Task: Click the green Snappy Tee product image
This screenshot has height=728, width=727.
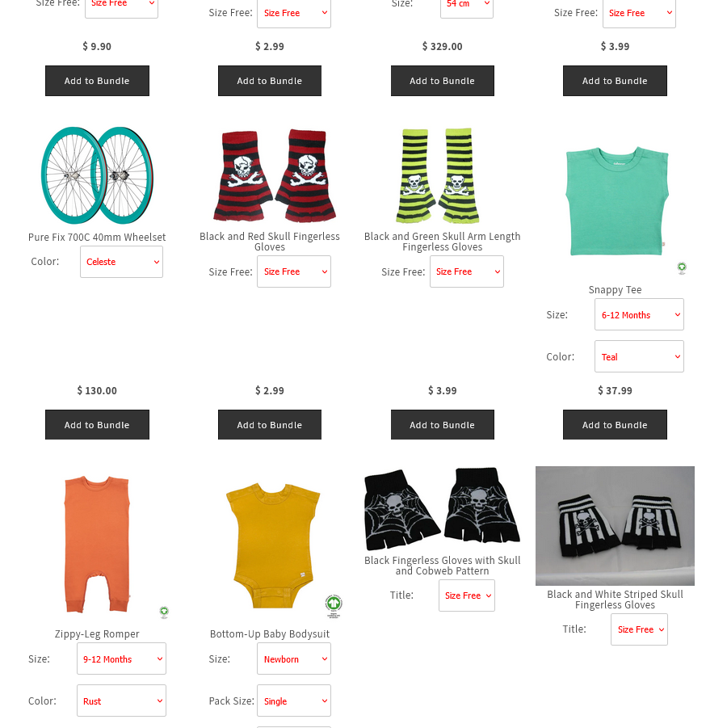Action: pyautogui.click(x=616, y=201)
